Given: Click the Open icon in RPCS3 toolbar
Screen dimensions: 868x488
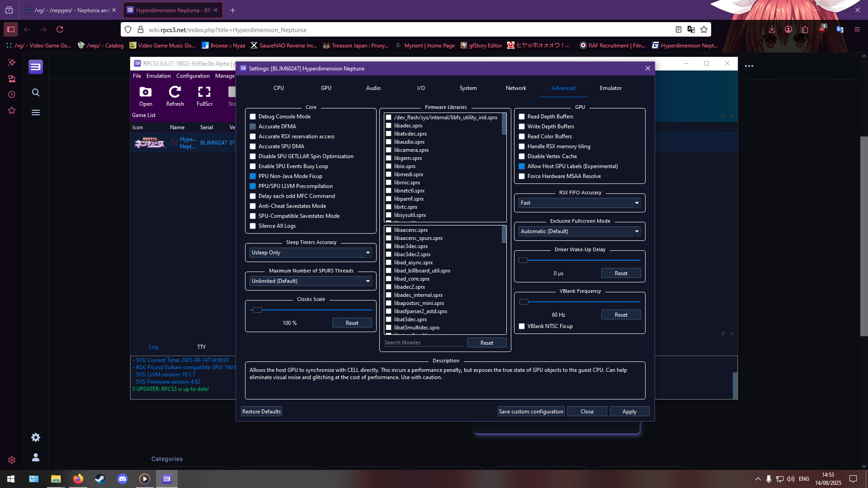Looking at the screenshot, I should tap(145, 93).
